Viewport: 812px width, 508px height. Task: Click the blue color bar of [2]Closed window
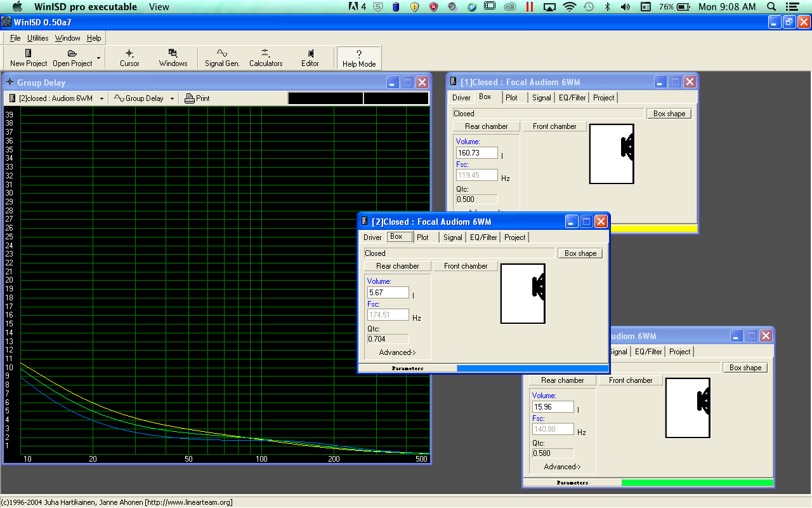[532, 368]
